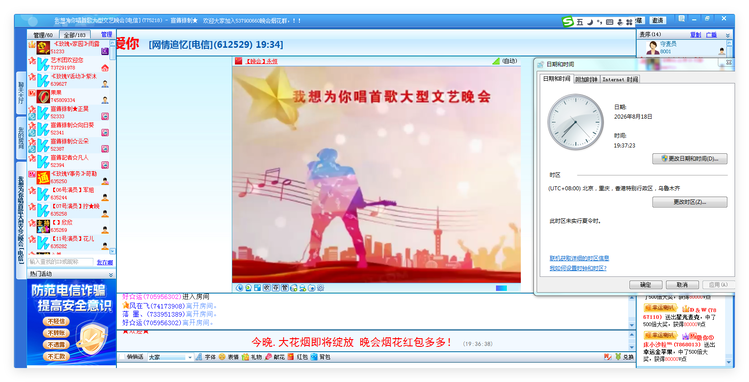Click the first round icon under the video
This screenshot has height=382, width=749.
pos(239,287)
